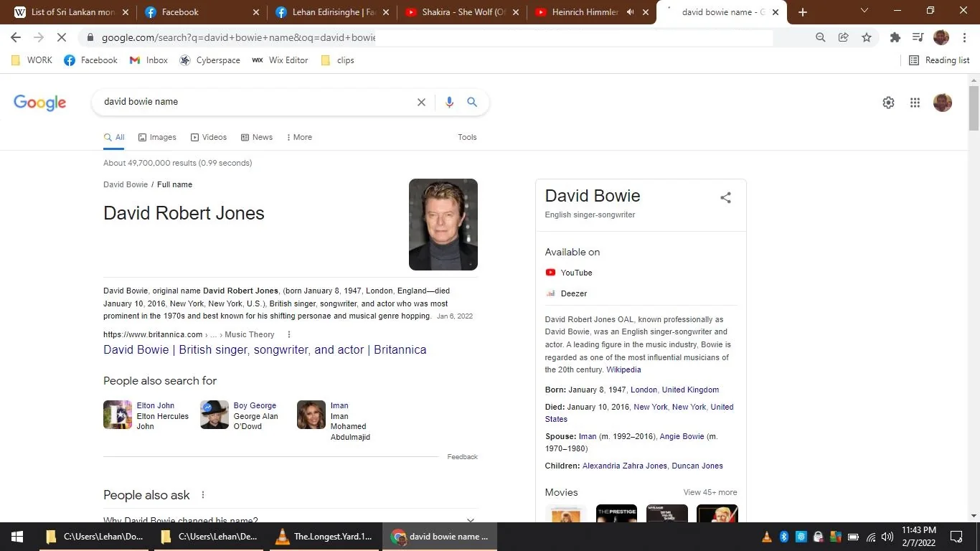The height and width of the screenshot is (551, 980).
Task: Open the Reading list panel
Action: [939, 60]
